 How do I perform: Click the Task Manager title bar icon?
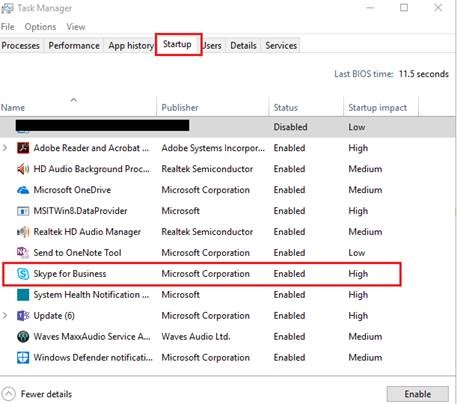coord(7,8)
